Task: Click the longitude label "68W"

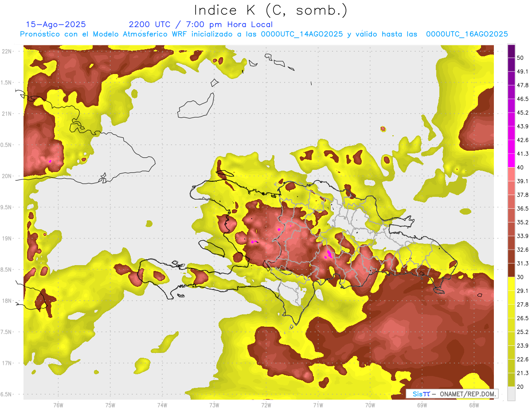Action: [474, 405]
